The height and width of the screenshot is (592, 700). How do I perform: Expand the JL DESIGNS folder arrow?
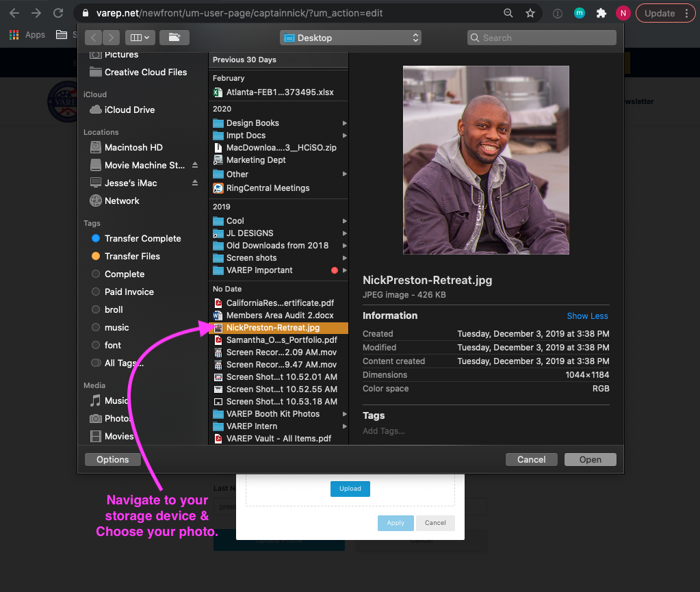click(345, 233)
